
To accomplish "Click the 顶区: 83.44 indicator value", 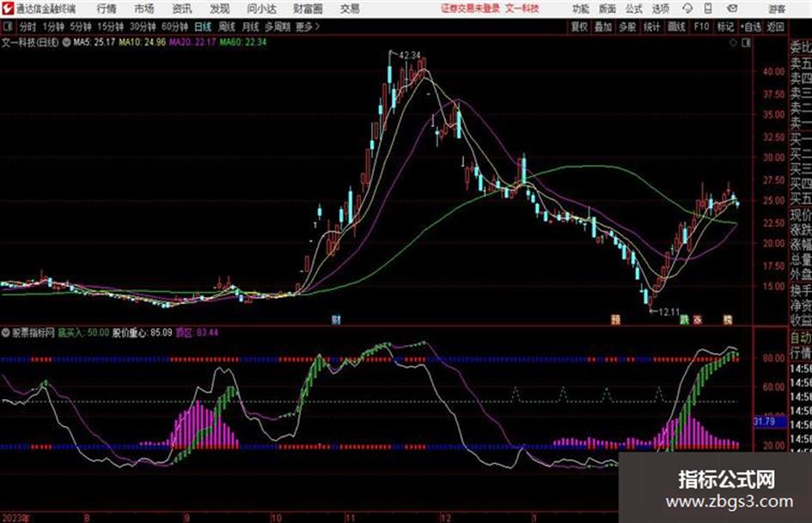I will point(197,332).
